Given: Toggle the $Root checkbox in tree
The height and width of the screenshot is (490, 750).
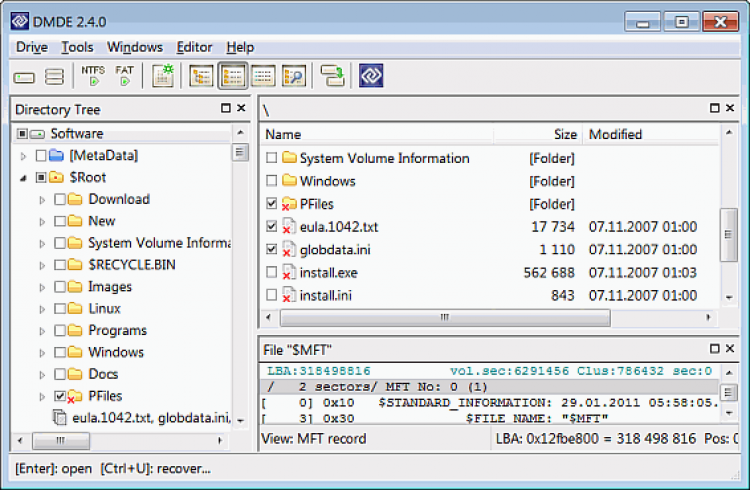Looking at the screenshot, I should coord(41,178).
